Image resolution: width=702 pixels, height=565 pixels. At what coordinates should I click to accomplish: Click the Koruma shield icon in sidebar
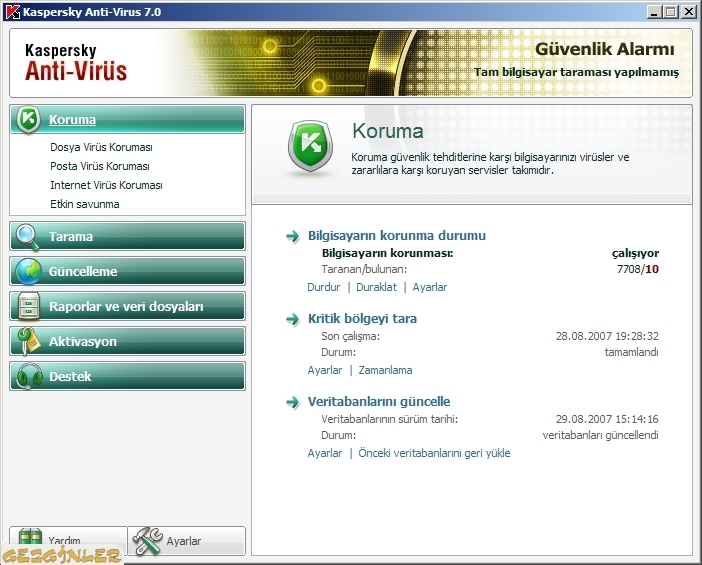tap(28, 120)
